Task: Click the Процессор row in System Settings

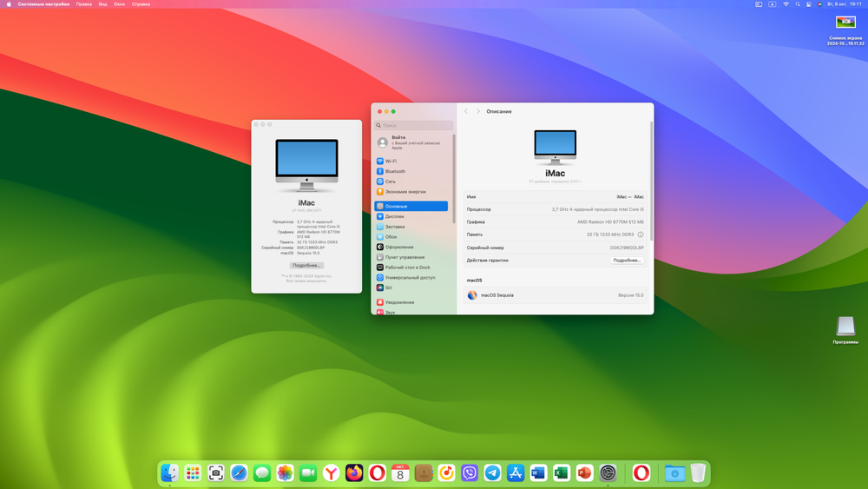Action: 556,209
